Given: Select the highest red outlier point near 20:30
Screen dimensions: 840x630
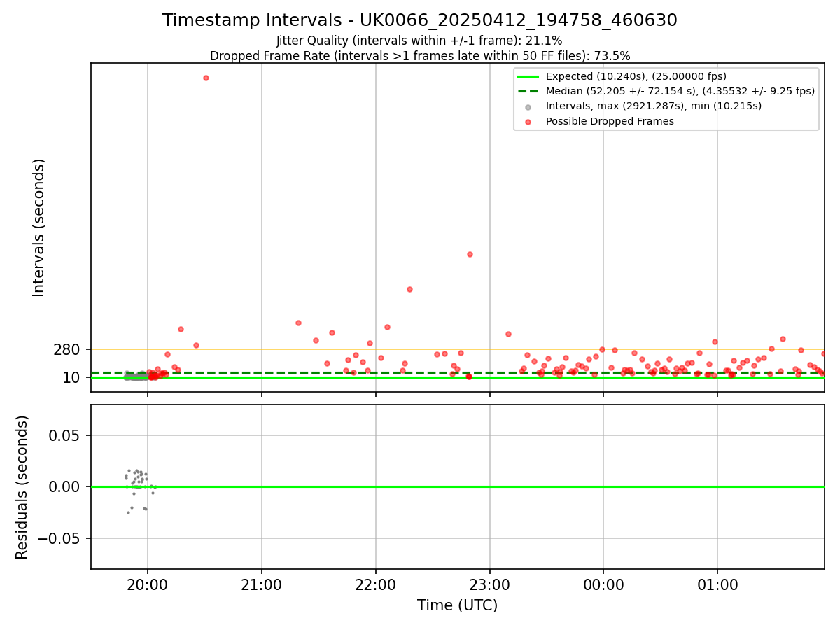Looking at the screenshot, I should [x=206, y=78].
